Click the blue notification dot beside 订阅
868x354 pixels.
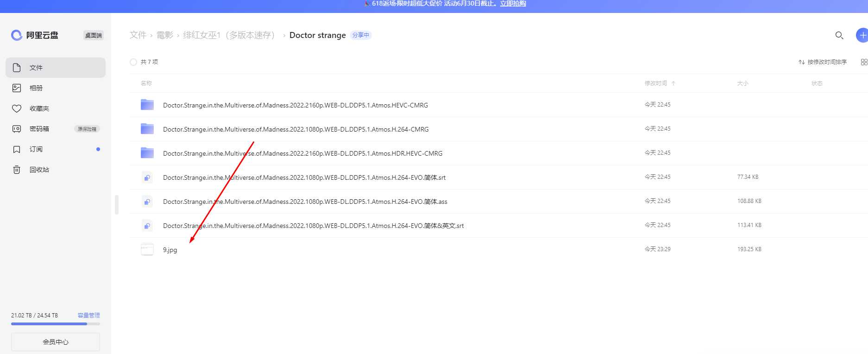point(98,149)
